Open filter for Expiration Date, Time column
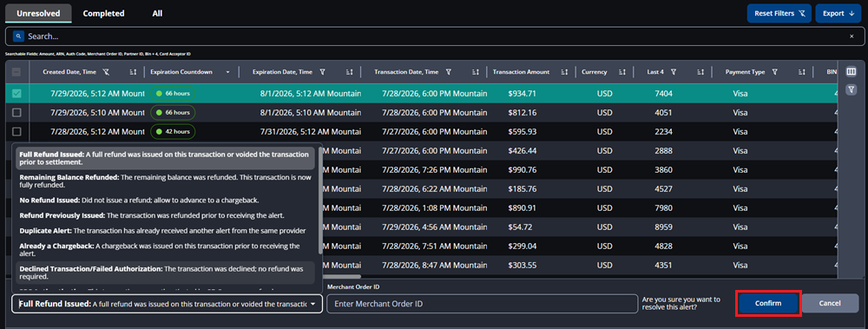868x329 pixels. coord(322,72)
